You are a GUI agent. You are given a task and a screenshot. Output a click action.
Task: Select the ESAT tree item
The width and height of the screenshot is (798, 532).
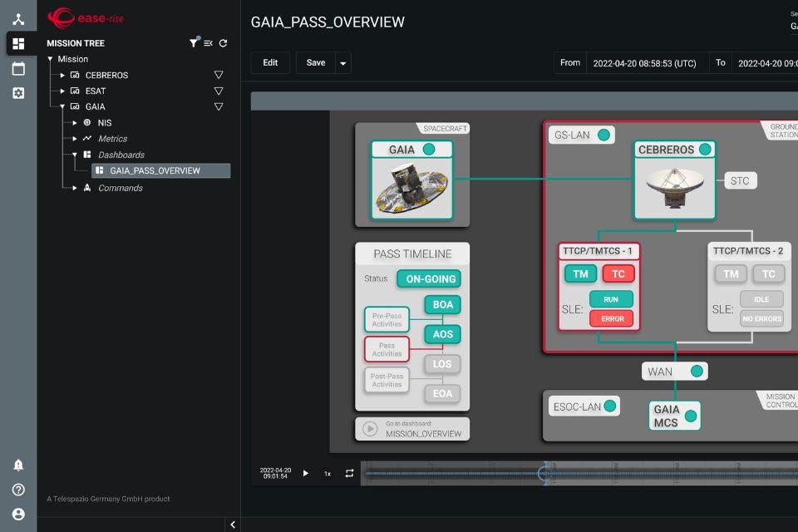[96, 91]
